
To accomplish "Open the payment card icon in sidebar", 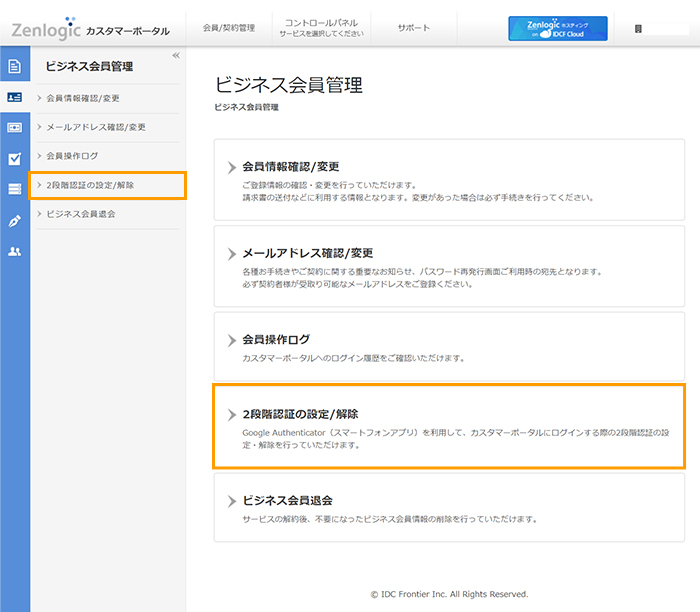I will [x=14, y=128].
